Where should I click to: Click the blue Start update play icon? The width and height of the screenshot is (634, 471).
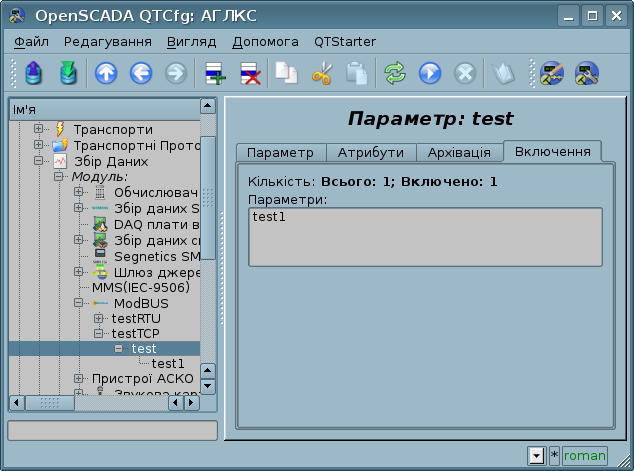click(x=430, y=73)
